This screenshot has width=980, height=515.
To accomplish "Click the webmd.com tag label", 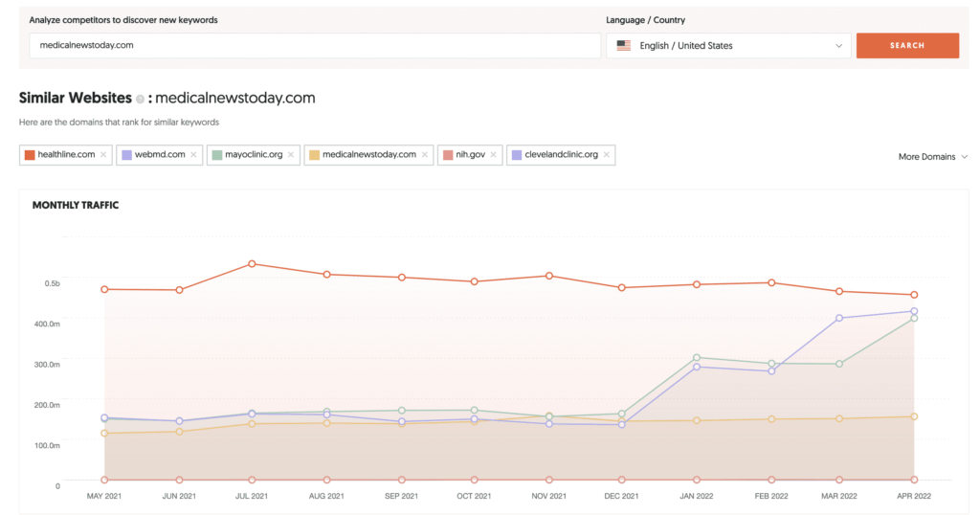I will (160, 154).
